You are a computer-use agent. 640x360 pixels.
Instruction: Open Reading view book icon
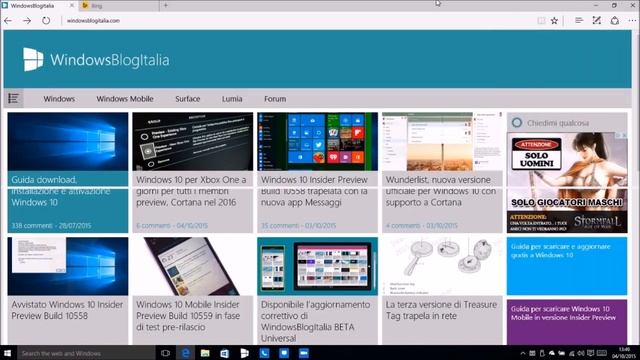coord(541,20)
